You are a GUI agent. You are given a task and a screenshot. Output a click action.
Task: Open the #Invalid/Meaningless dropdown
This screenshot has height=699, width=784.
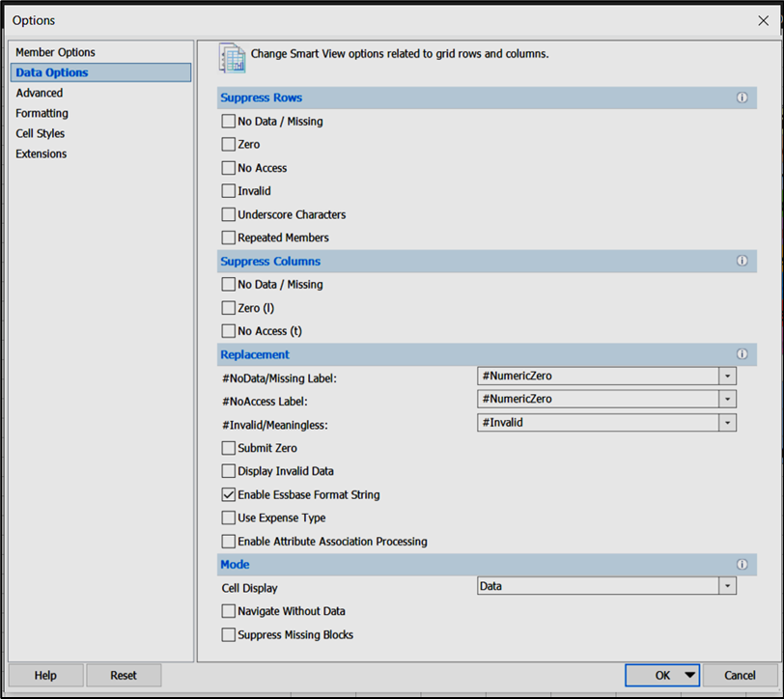(x=727, y=423)
